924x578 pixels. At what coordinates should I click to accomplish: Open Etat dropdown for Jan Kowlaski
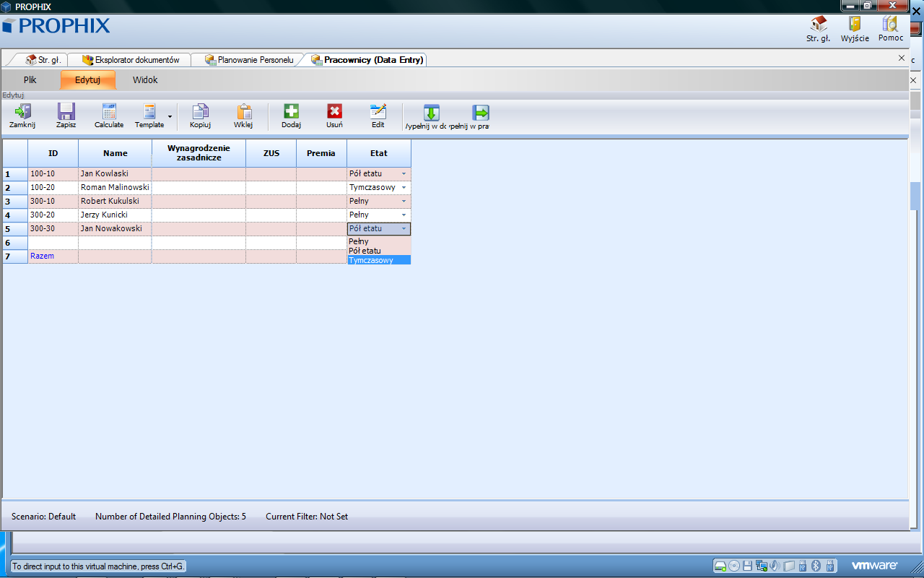pyautogui.click(x=404, y=174)
